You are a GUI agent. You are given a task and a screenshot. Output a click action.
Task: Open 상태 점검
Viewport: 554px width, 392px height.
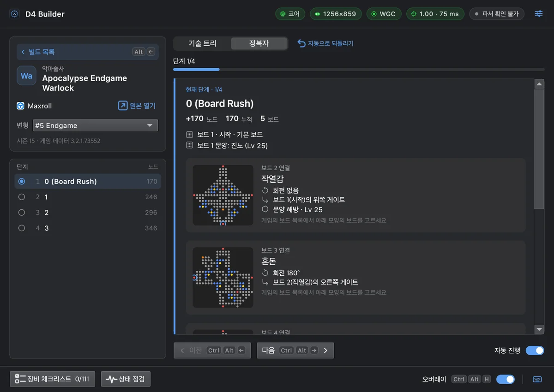[x=126, y=379]
